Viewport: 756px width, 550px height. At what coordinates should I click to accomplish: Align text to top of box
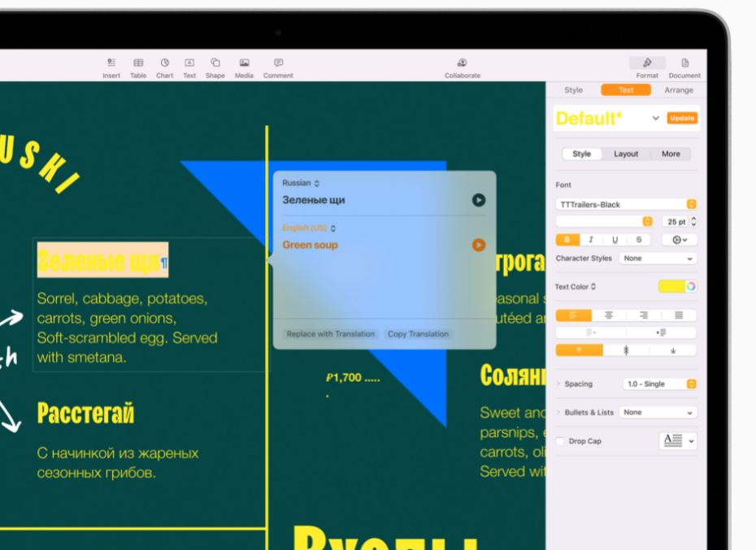pos(579,350)
